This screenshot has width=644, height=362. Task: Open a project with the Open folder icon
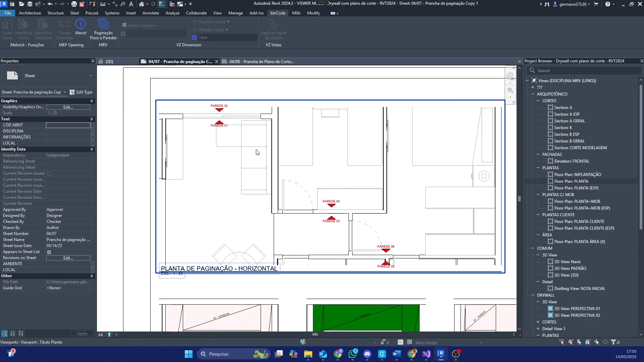click(21, 4)
